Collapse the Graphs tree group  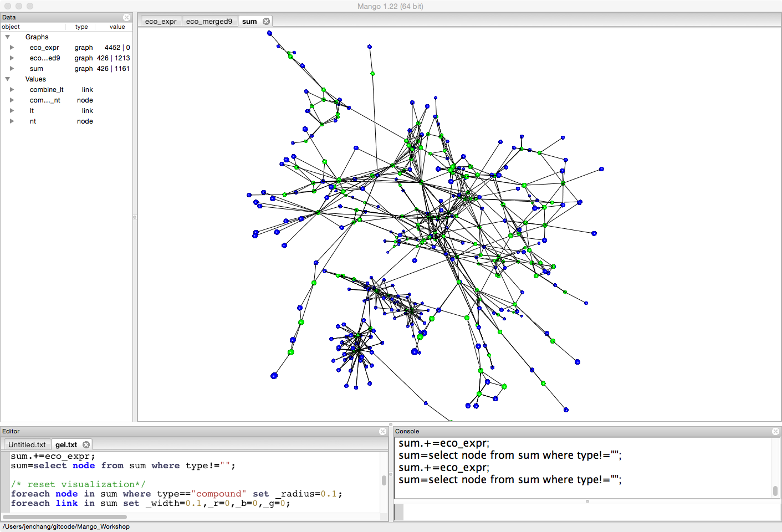click(8, 37)
